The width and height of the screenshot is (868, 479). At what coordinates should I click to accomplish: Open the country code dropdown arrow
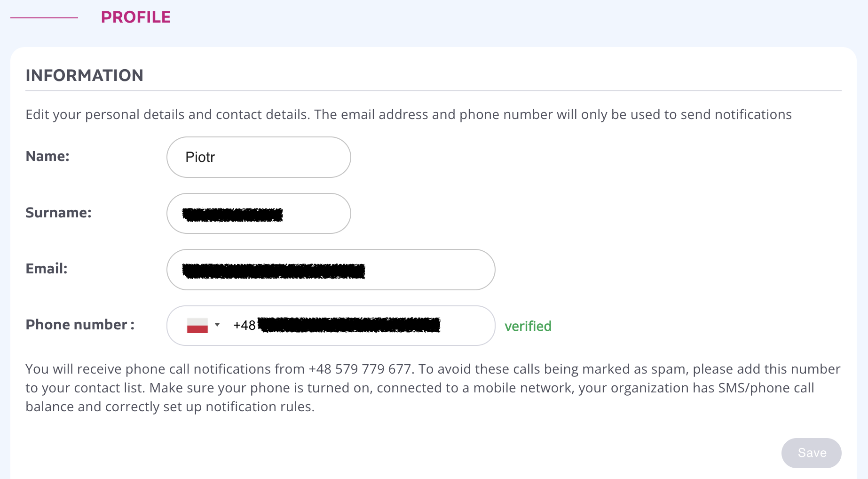point(217,325)
